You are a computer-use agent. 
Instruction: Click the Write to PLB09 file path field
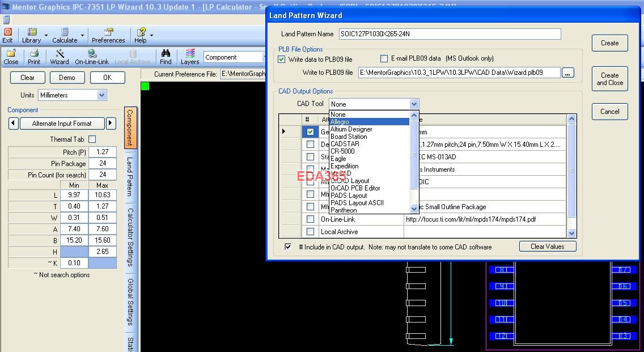459,73
